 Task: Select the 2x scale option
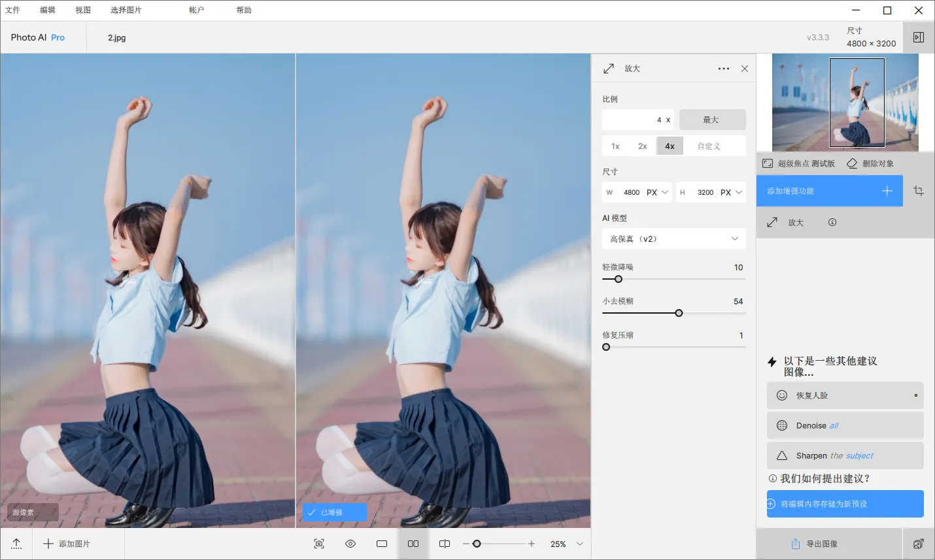[x=642, y=146]
